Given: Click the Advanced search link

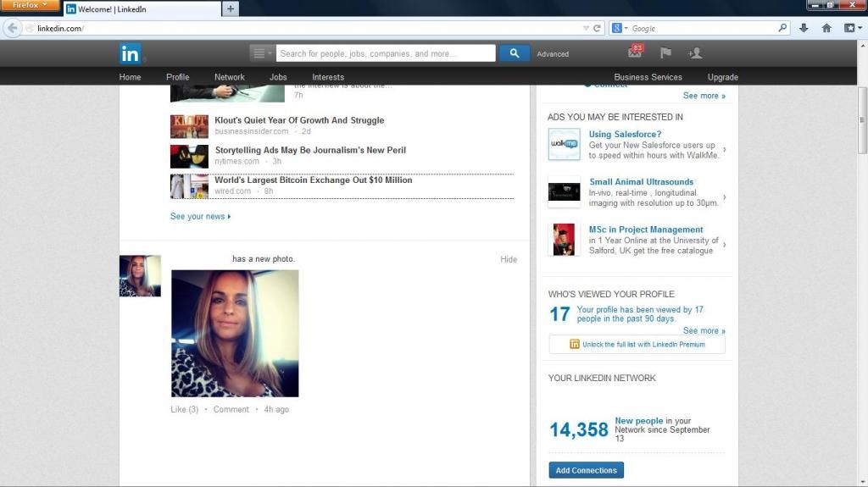Looking at the screenshot, I should (553, 53).
